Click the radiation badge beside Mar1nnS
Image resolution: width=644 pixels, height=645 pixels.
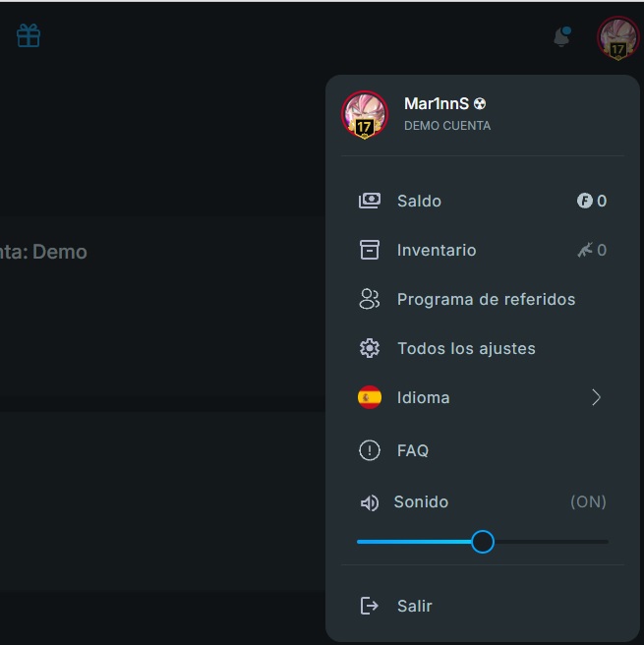tap(480, 103)
